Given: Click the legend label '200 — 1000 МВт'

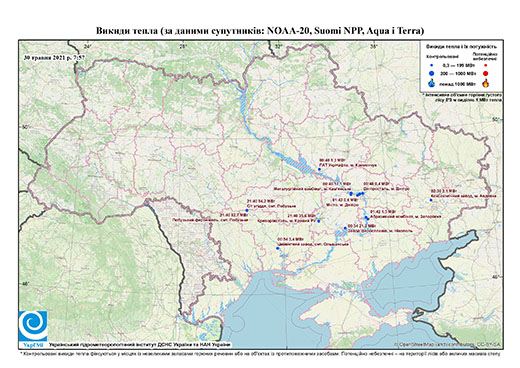Looking at the screenshot, I should pos(458,74).
